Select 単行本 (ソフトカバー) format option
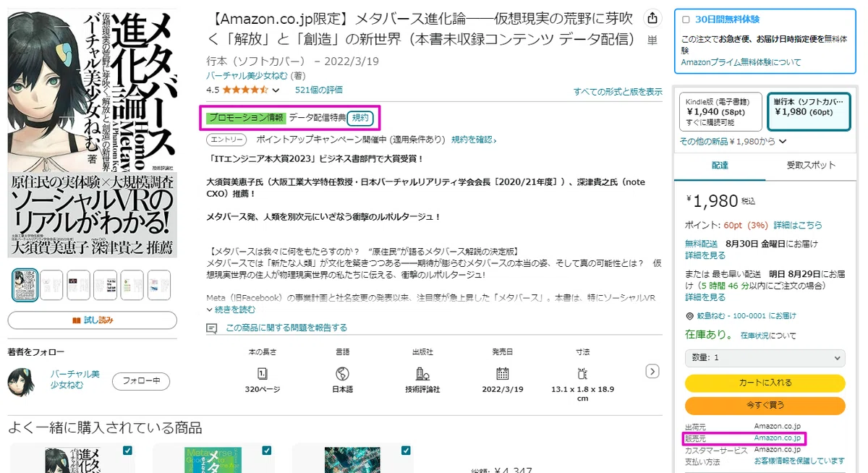The height and width of the screenshot is (473, 868). pos(808,111)
